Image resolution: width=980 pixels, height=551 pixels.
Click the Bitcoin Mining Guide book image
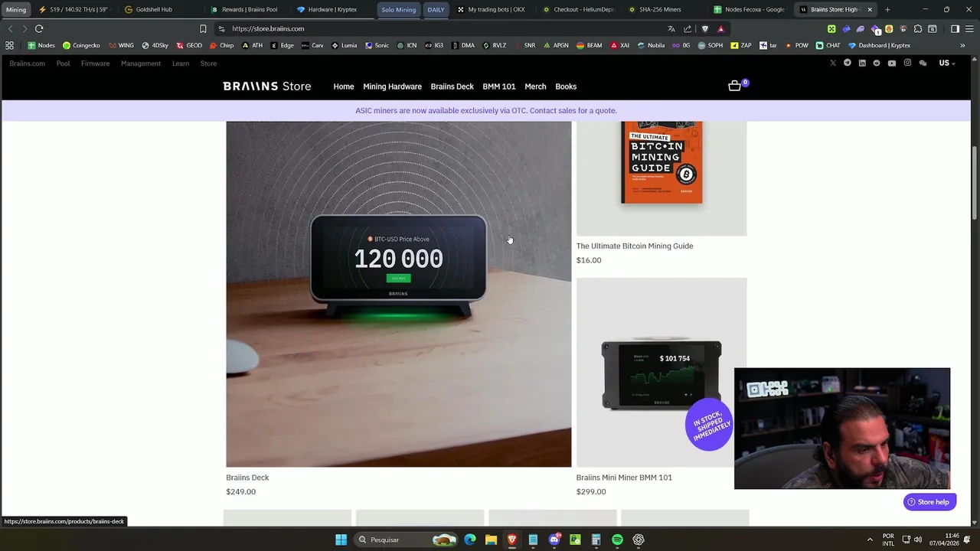tap(661, 178)
